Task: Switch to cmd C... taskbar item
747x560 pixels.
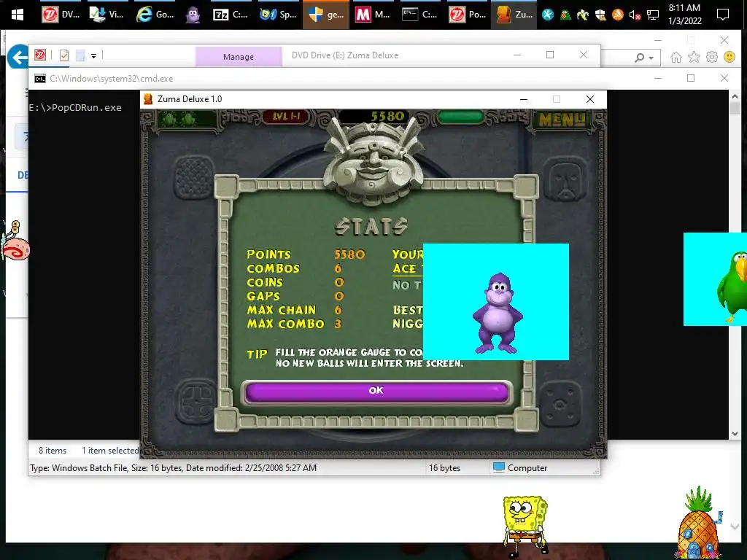Action: point(419,15)
